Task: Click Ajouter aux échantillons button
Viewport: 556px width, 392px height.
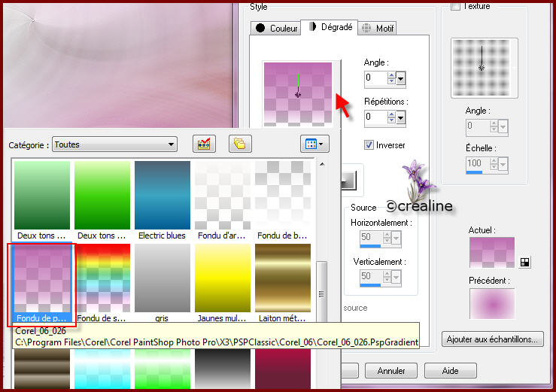Action: pos(492,339)
